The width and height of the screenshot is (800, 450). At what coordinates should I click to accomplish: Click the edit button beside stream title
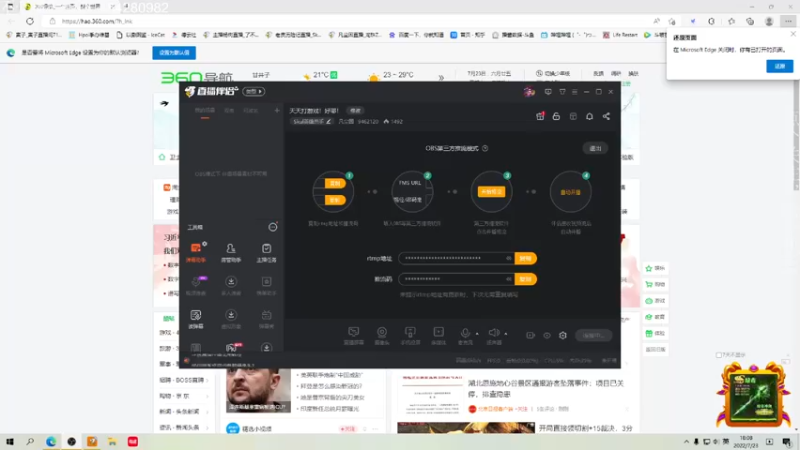coord(355,111)
